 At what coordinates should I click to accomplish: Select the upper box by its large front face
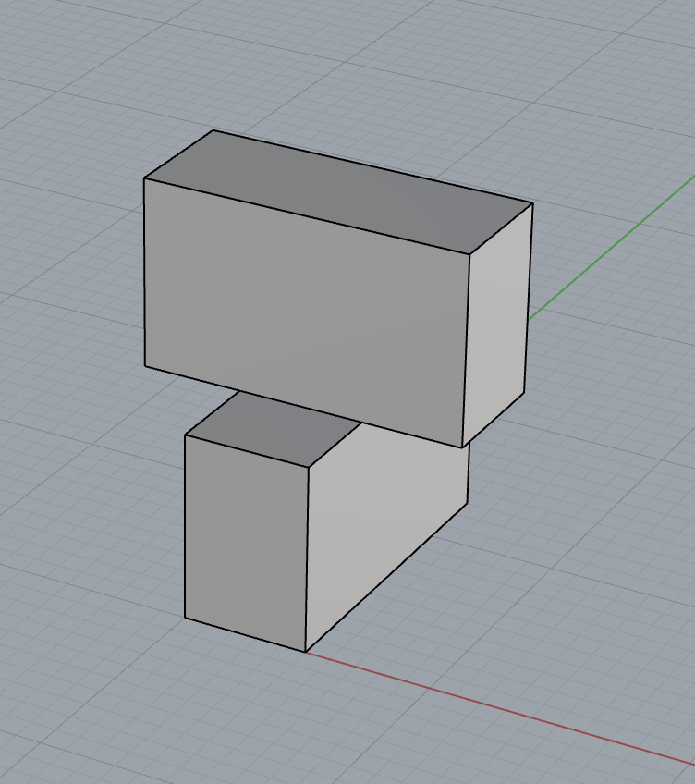point(306,312)
